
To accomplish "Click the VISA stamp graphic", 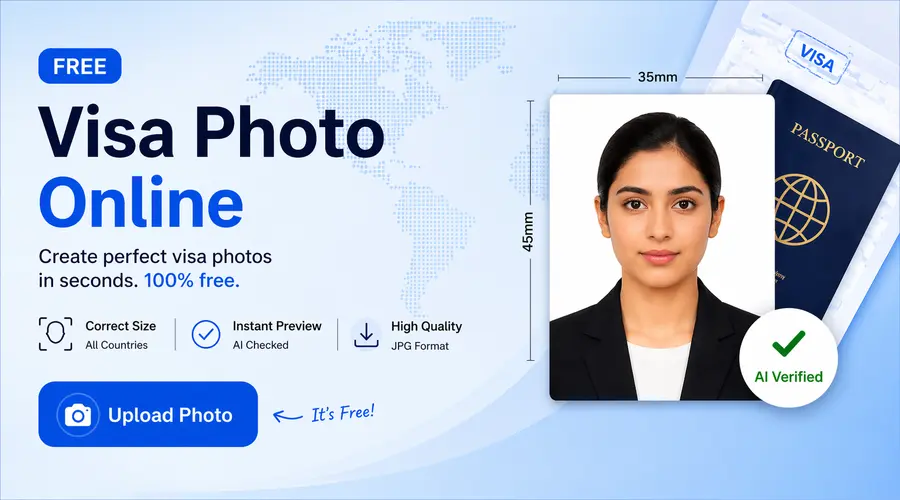I will click(x=817, y=57).
